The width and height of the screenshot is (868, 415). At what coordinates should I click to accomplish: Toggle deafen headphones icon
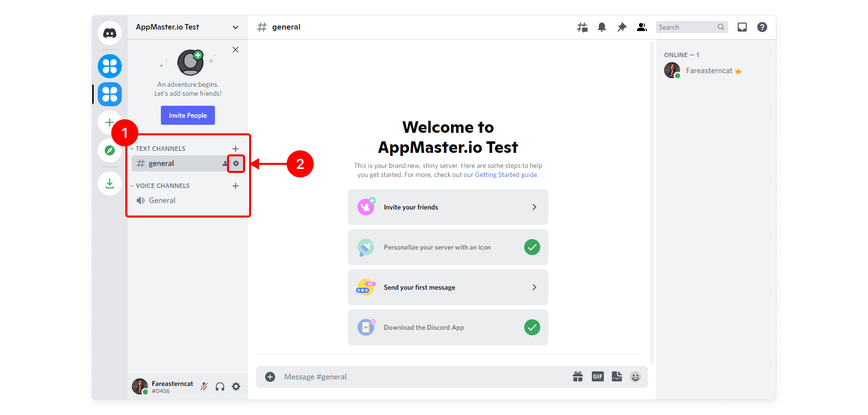(x=220, y=386)
